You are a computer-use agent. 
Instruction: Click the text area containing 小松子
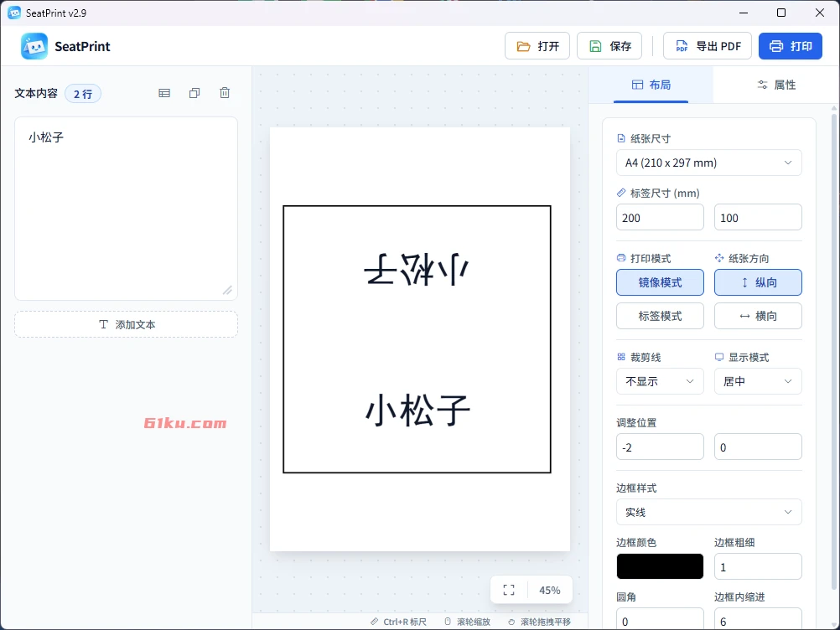[x=127, y=209]
